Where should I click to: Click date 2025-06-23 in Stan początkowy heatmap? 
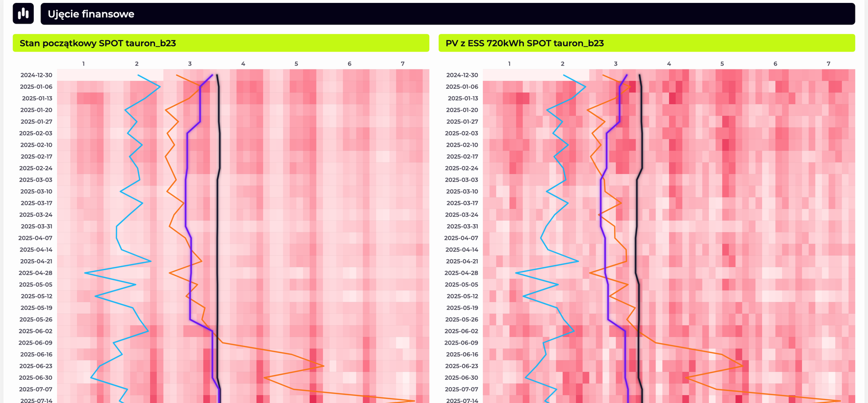(36, 366)
